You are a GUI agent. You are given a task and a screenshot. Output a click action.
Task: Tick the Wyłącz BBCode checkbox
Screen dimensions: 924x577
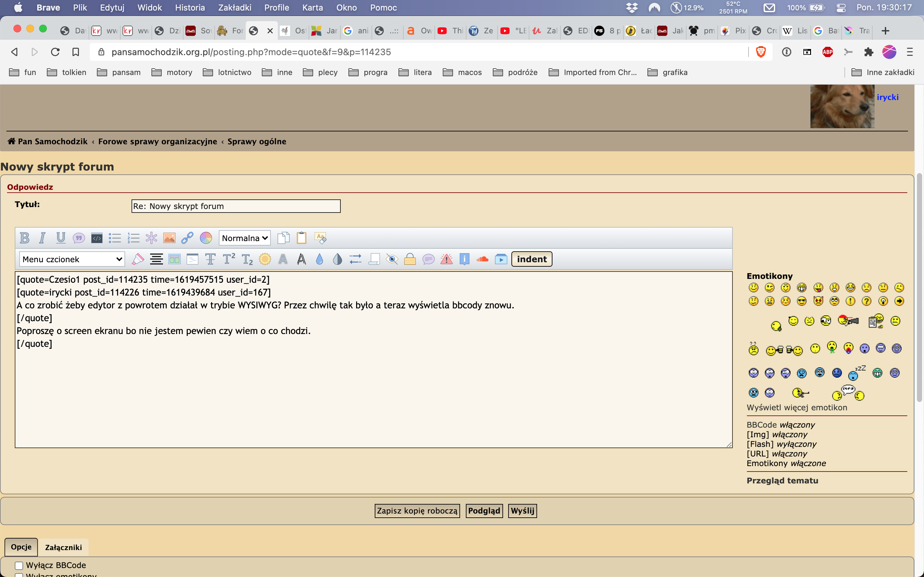pyautogui.click(x=19, y=565)
